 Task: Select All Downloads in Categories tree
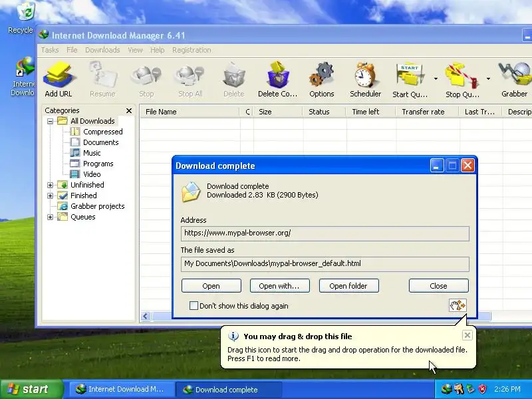(x=92, y=121)
